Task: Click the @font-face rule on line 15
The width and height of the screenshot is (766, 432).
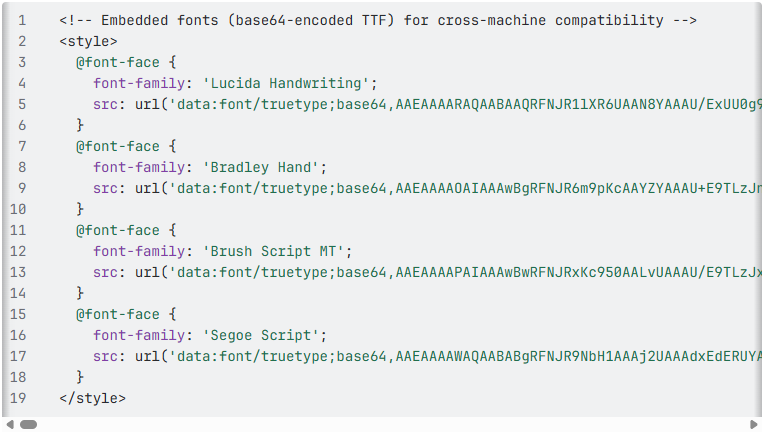Action: point(118,314)
